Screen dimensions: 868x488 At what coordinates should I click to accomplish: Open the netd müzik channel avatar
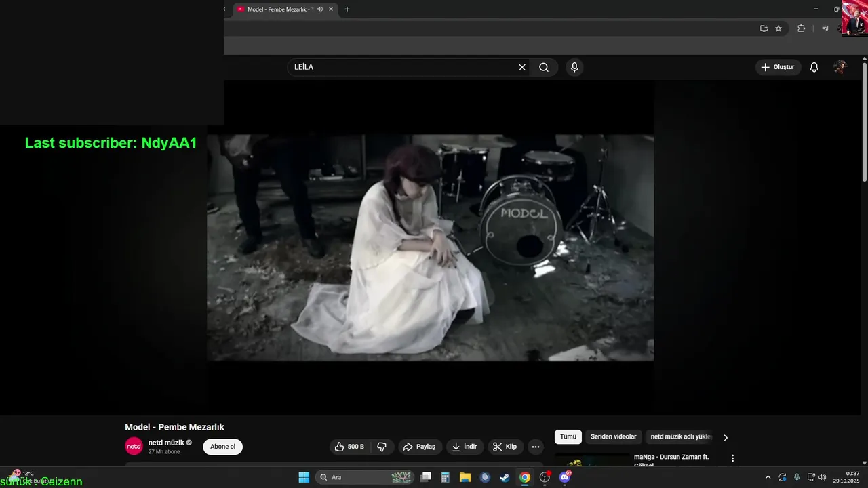click(134, 446)
